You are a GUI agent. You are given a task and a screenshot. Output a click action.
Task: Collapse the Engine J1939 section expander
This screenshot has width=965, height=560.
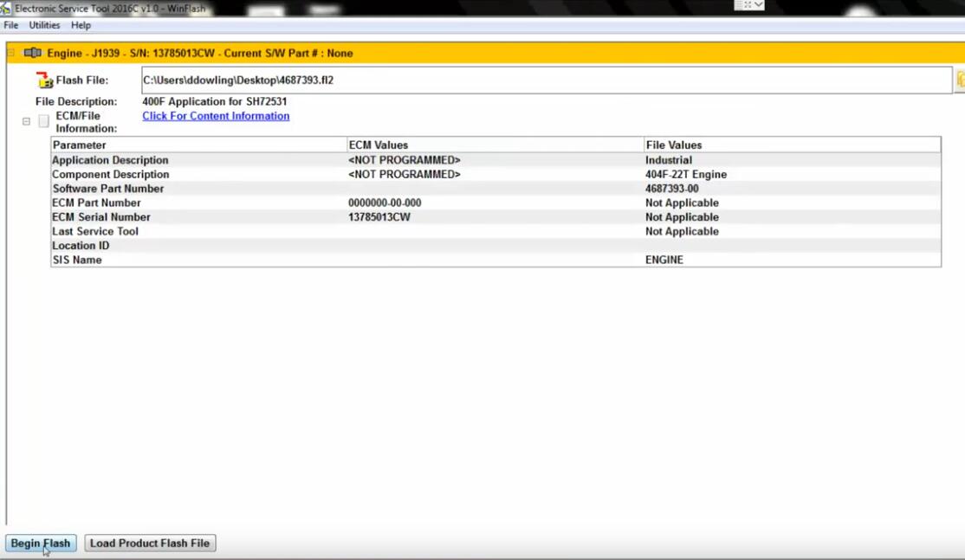[11, 53]
